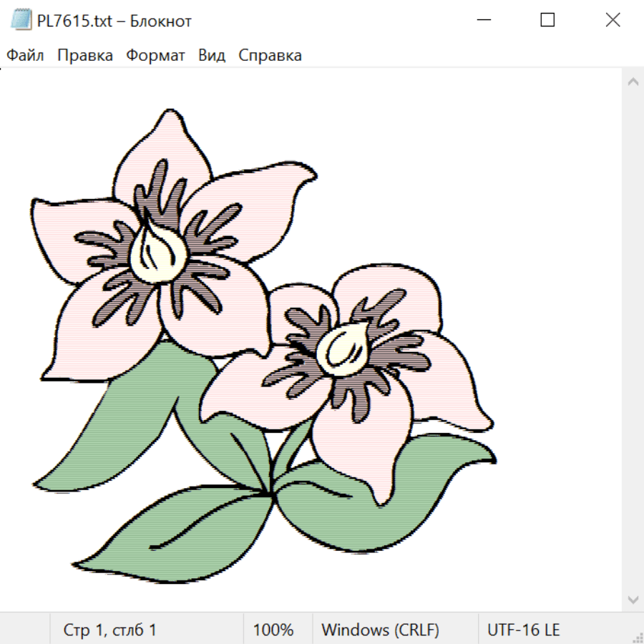This screenshot has height=644, width=644.
Task: Click the vertical scrollbar track
Action: 633,340
